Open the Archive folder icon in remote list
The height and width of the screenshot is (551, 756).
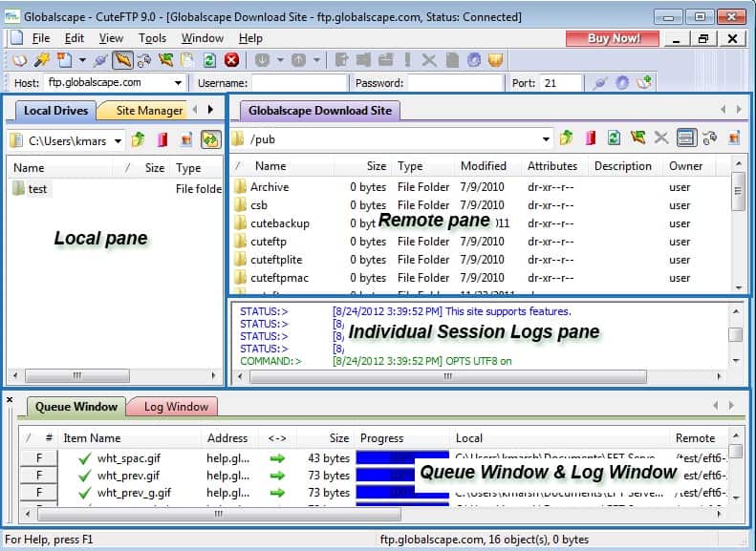(x=240, y=186)
